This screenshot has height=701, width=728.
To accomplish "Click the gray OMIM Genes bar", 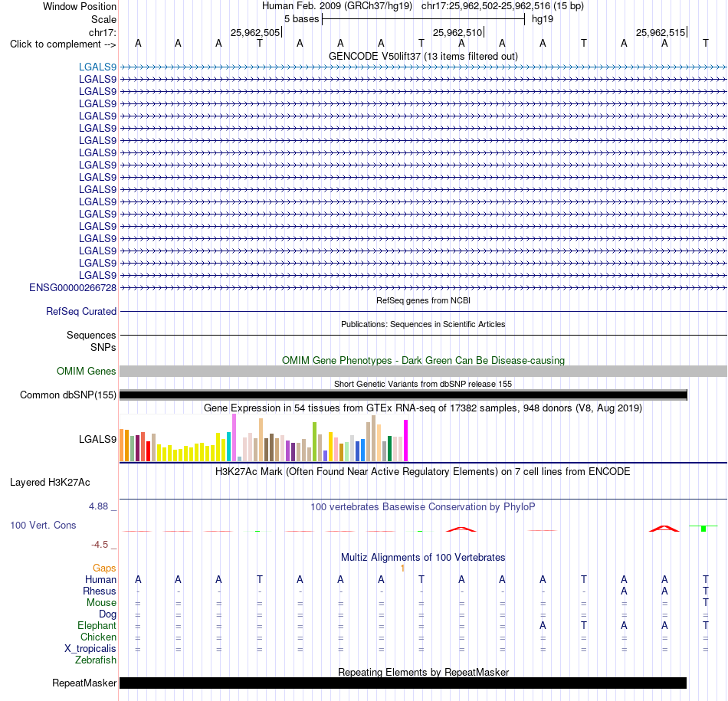I will 423,371.
